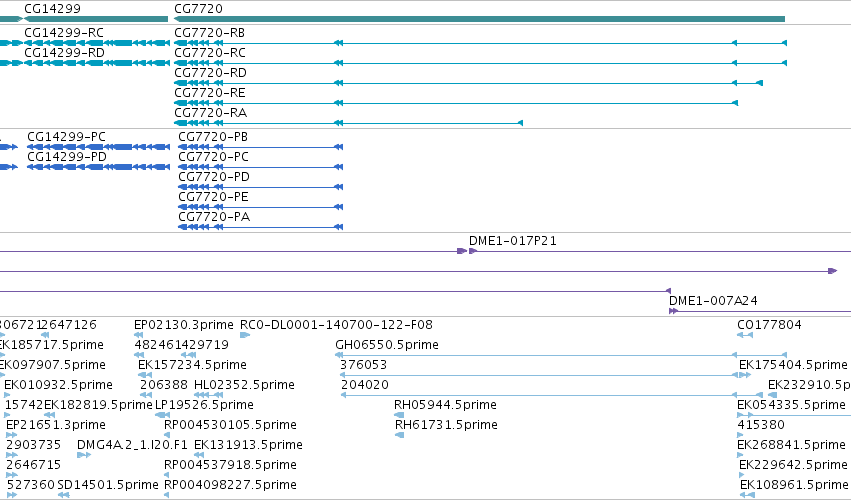The image size is (851, 500).
Task: Select the EP21651.3prime label
Action: point(56,426)
